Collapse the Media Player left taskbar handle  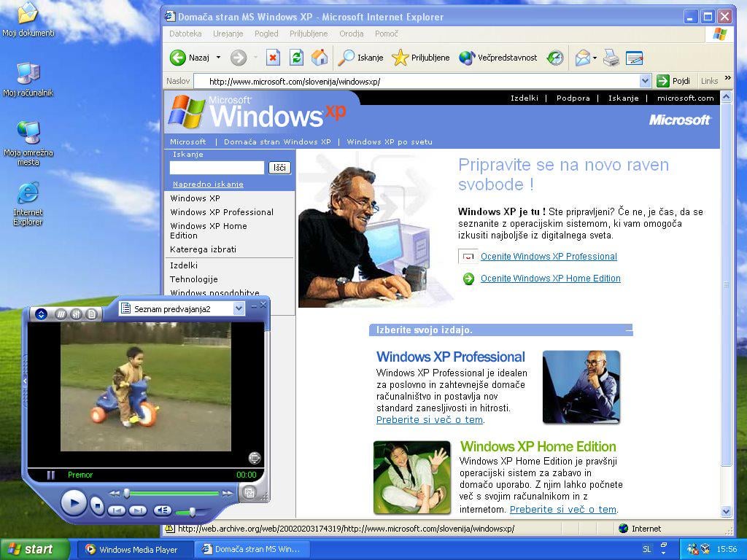(x=25, y=381)
